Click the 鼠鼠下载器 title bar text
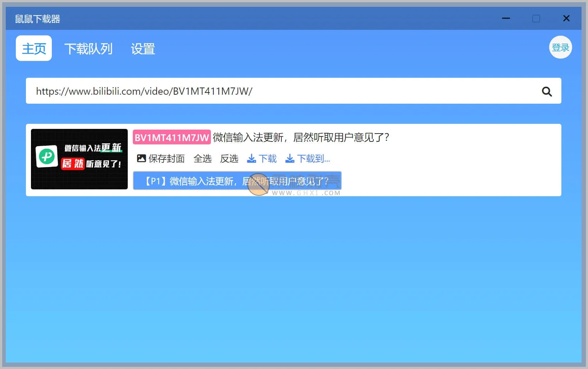 tap(37, 19)
